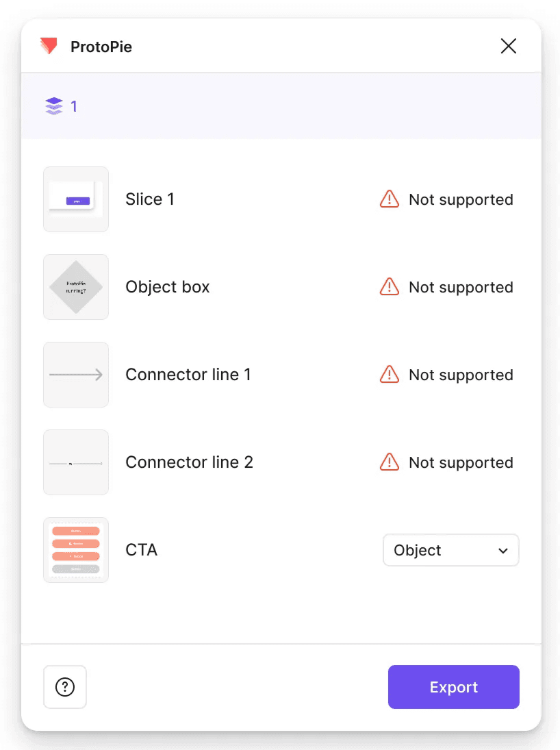Click the warning icon beside Object box
This screenshot has height=750, width=560.
pyautogui.click(x=389, y=287)
